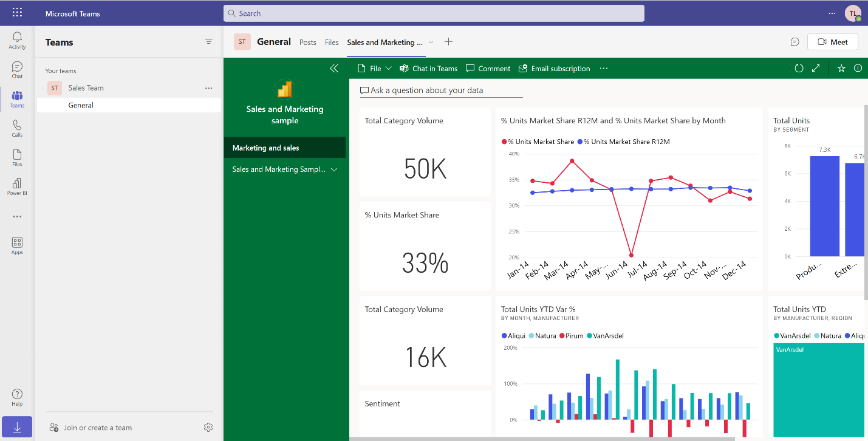868x441 pixels.
Task: Click Ask a question about your data
Action: pyautogui.click(x=441, y=91)
